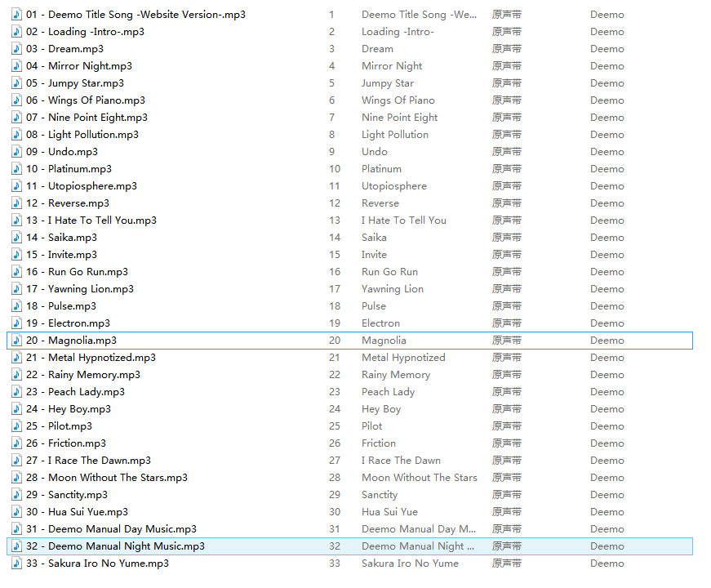Click the audio icon of 04 - Mirror Night.mp3
The width and height of the screenshot is (711, 588).
pos(16,66)
